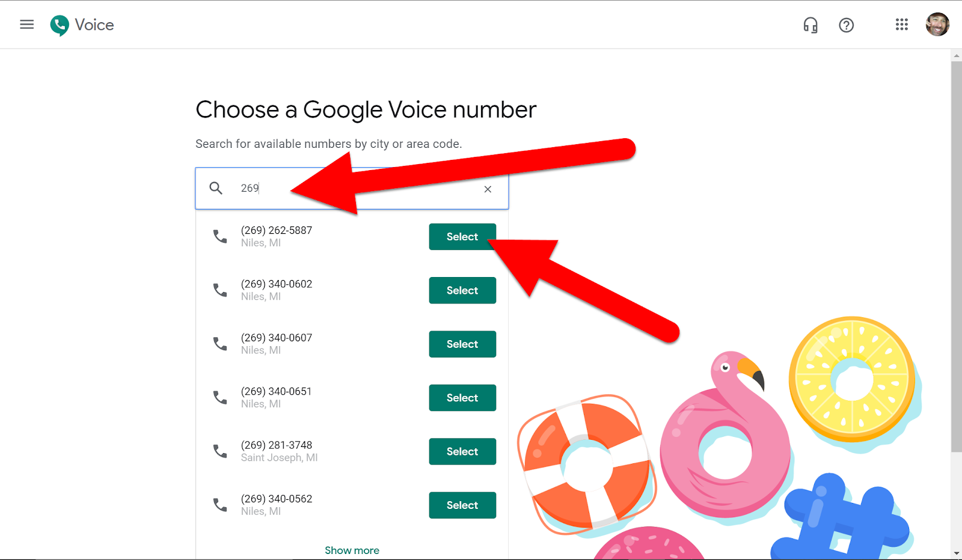
Task: Clear the search field with X
Action: click(488, 189)
